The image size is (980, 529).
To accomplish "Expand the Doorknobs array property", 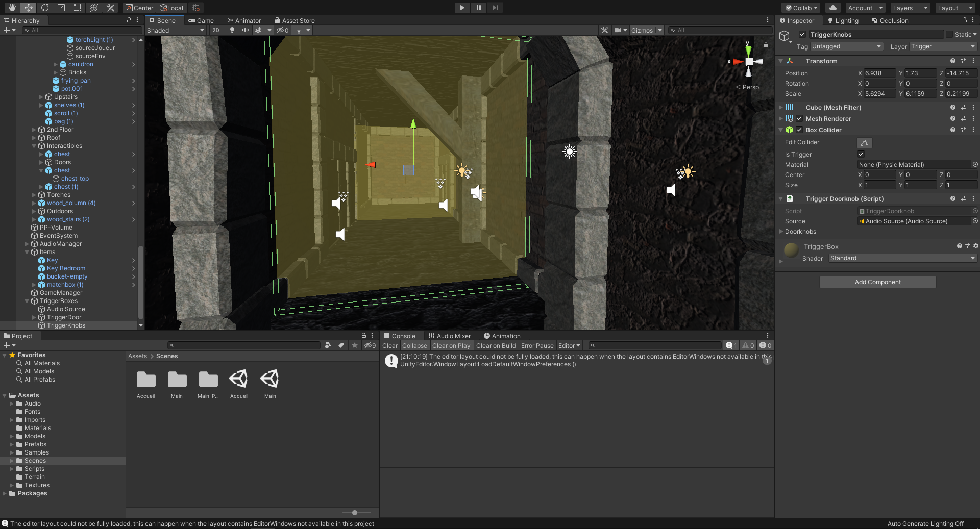I will pos(781,232).
